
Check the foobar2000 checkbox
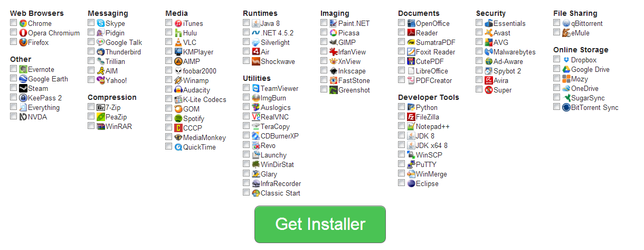[169, 70]
